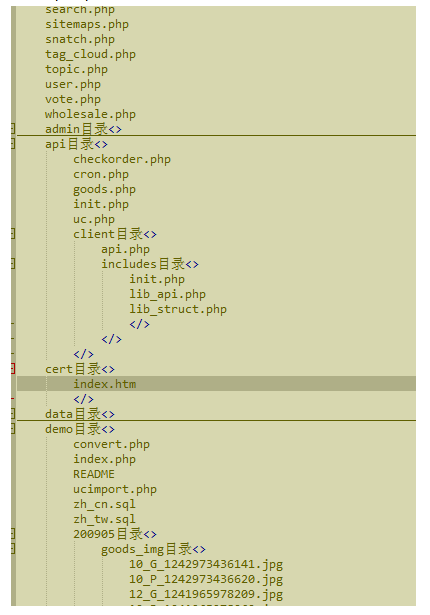Select the sitemaps.php line

[x=87, y=24]
